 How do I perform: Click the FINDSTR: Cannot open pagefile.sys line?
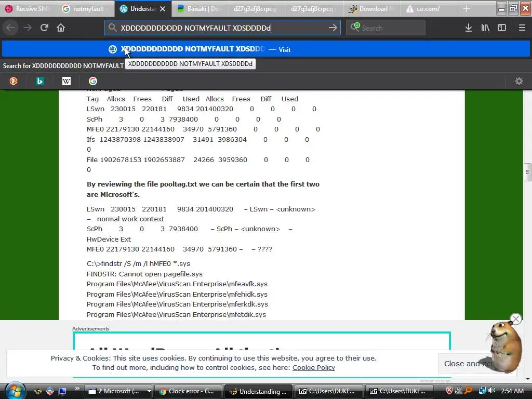[x=144, y=274]
